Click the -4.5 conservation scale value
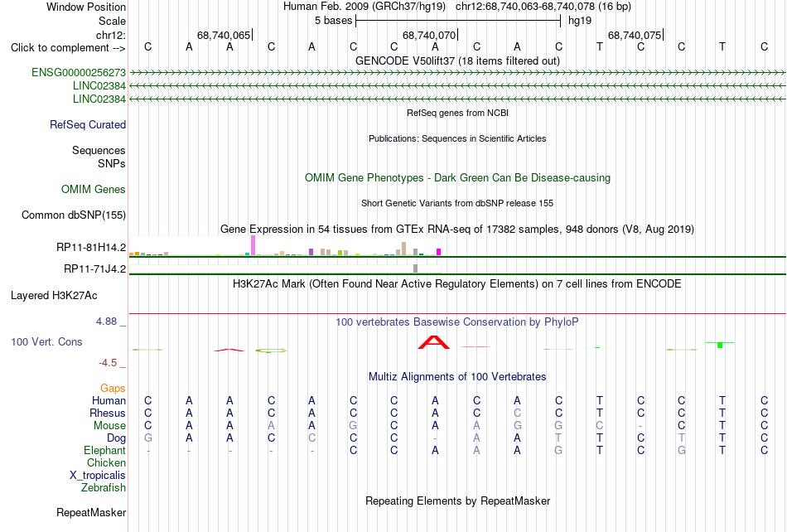This screenshot has width=787, height=532. (108, 362)
